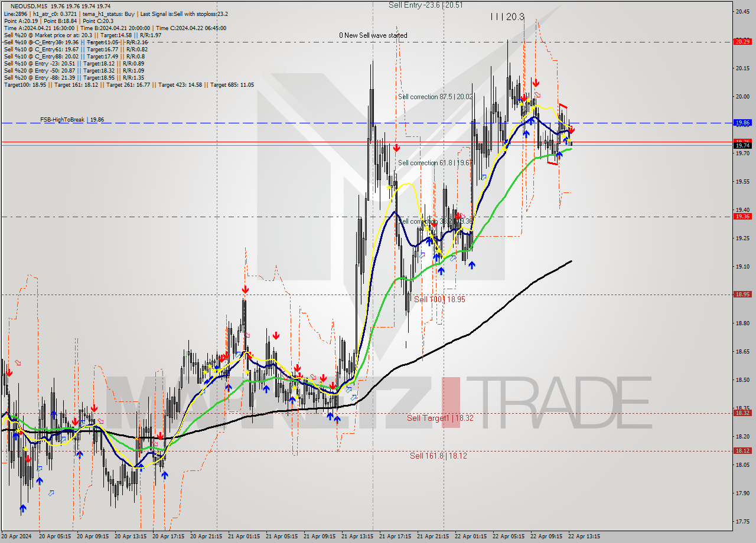756x543 pixels.
Task: Select the '20 Apr 2024' time label
Action: click(x=17, y=537)
